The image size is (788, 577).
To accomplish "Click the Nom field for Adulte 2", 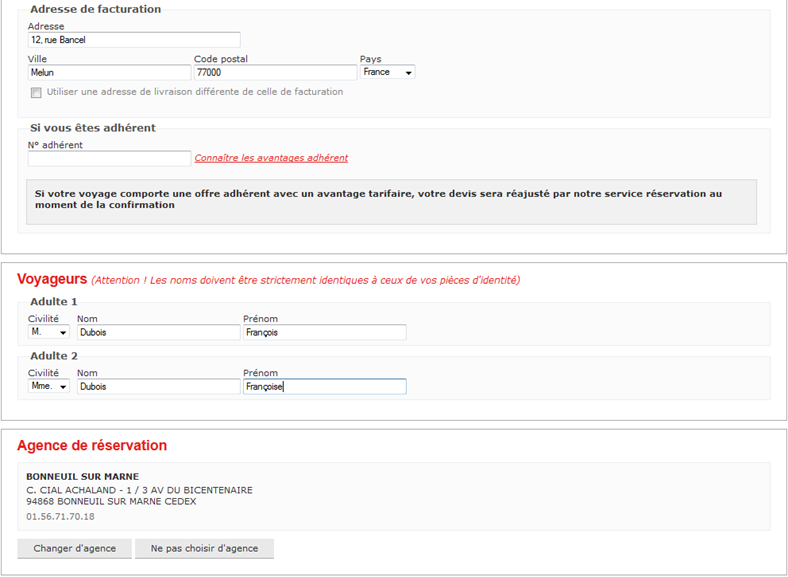I will (x=158, y=386).
